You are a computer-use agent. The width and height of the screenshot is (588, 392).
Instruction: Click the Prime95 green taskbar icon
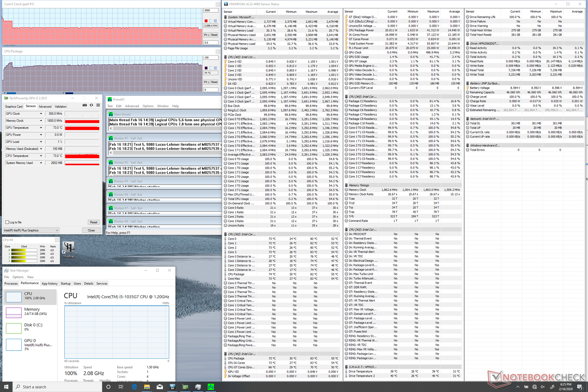(211, 387)
